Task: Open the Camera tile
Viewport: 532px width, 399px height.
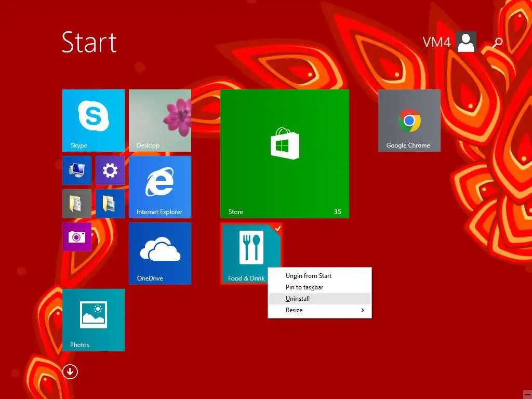Action: coord(77,237)
